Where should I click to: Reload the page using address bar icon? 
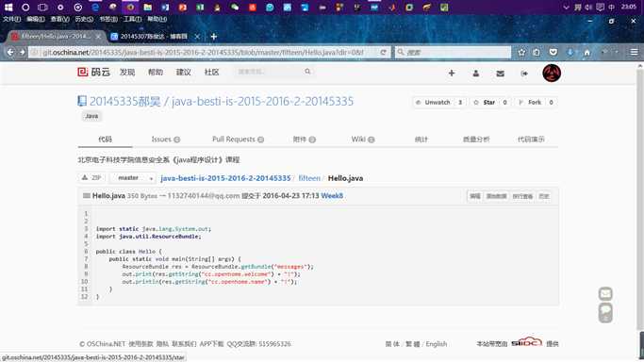pyautogui.click(x=383, y=52)
